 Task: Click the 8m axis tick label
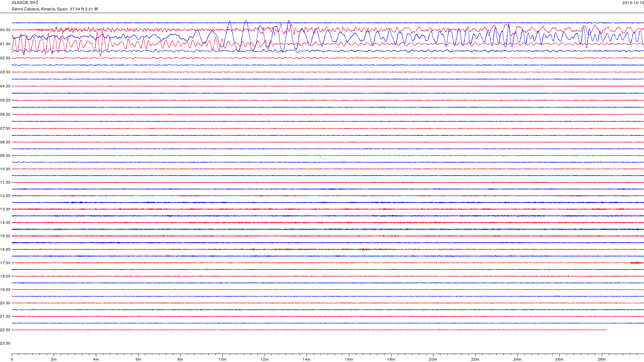[x=180, y=359]
